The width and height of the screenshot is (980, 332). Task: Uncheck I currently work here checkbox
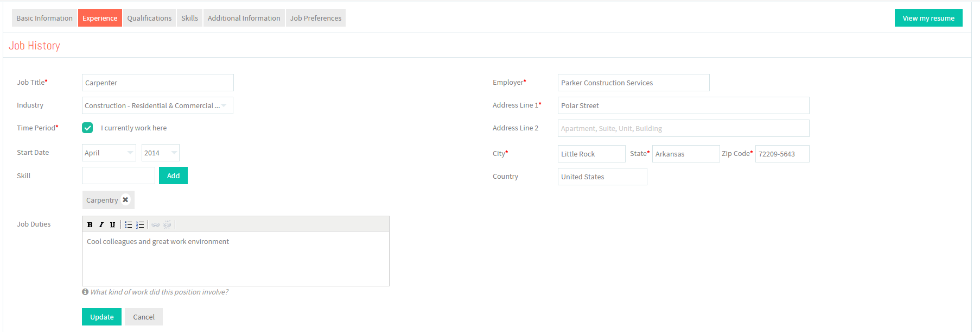(87, 128)
